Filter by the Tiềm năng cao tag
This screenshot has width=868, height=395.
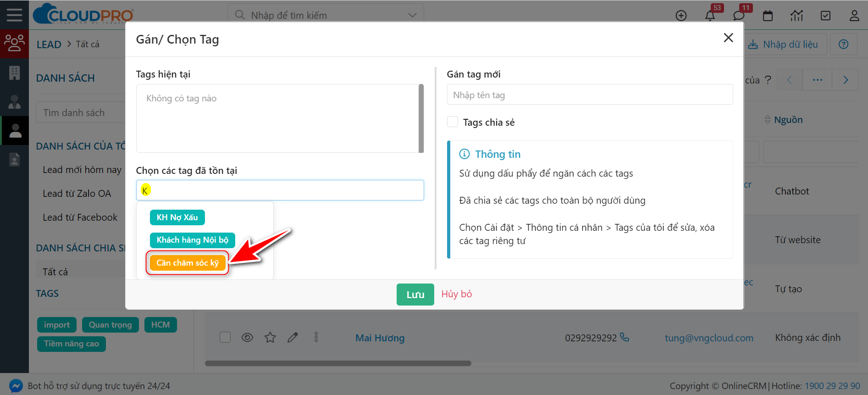coord(72,344)
